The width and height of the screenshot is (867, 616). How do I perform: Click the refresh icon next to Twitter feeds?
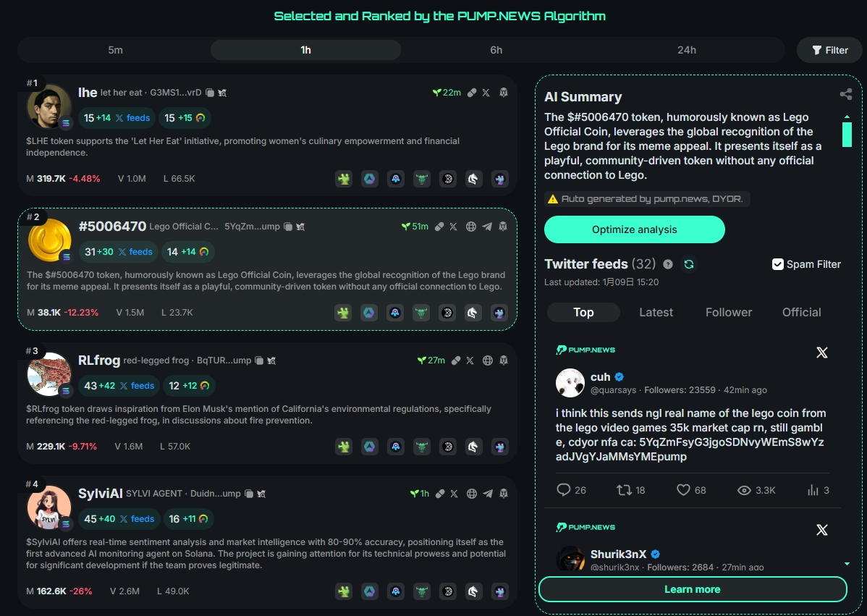689,264
